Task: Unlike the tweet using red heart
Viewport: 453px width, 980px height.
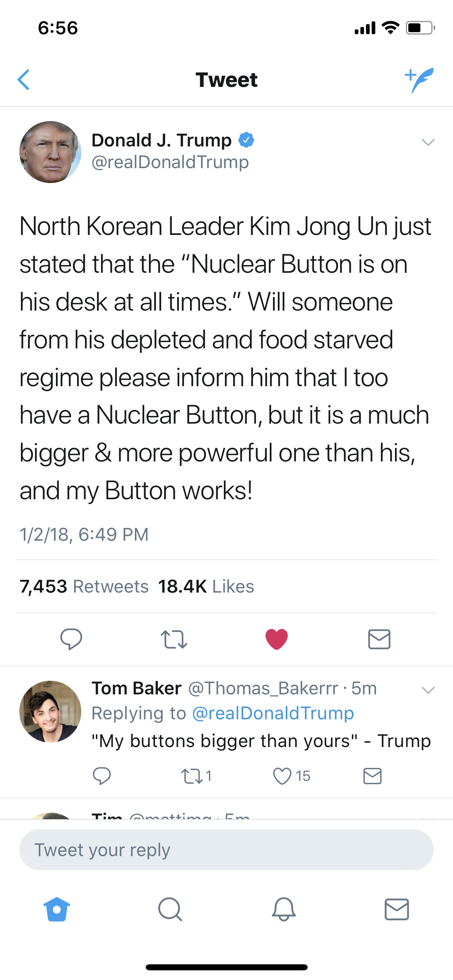Action: coord(277,639)
